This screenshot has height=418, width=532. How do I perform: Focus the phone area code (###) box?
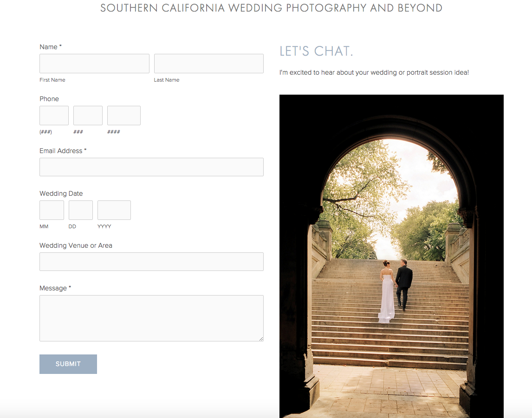pos(54,115)
